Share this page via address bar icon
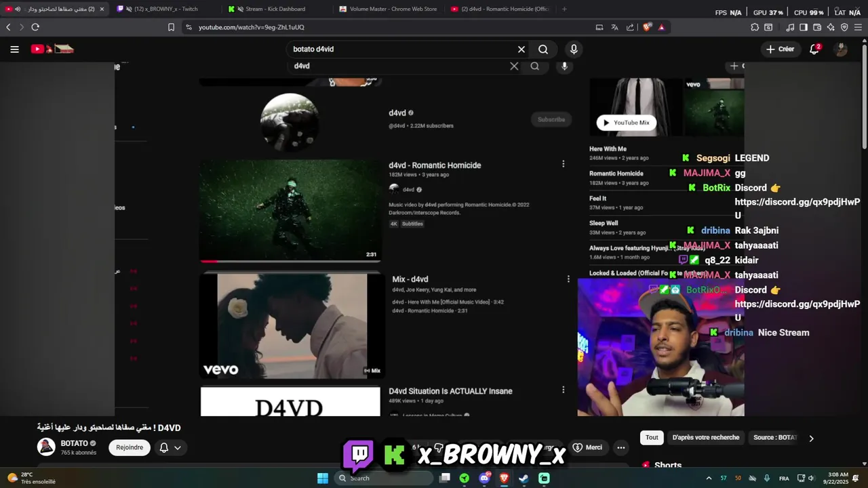 pos(630,27)
